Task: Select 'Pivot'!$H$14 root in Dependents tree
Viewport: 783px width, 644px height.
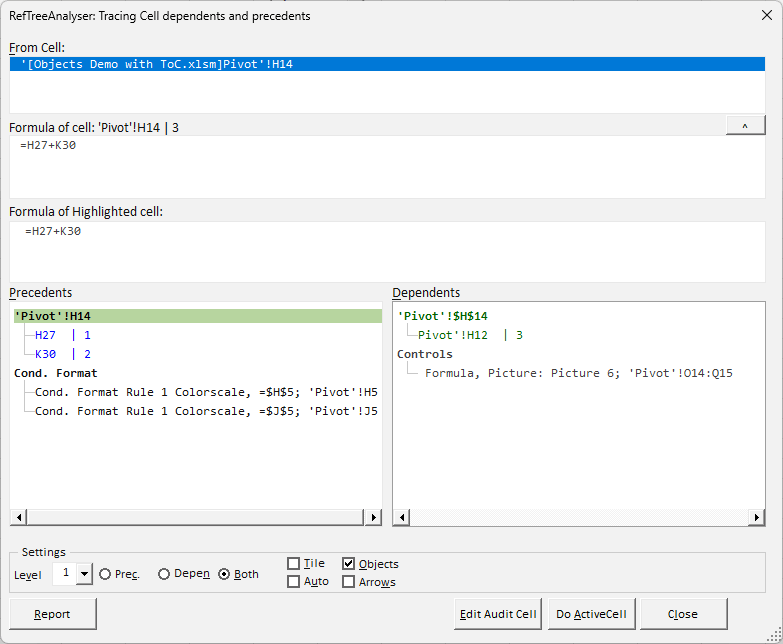Action: [442, 316]
